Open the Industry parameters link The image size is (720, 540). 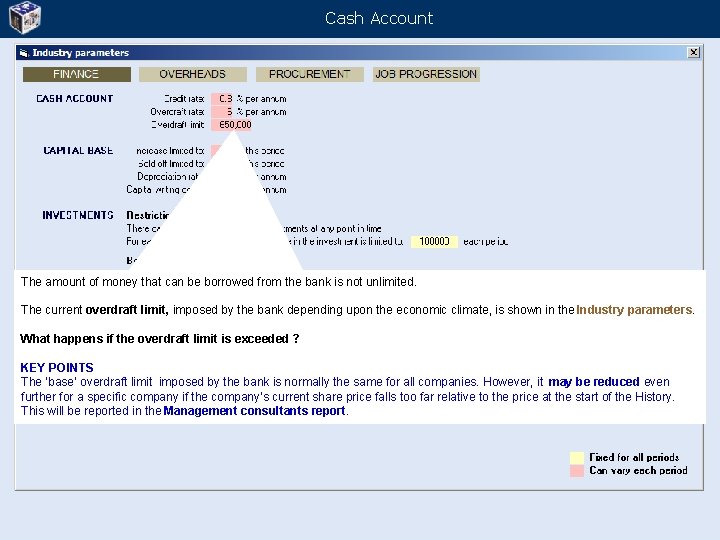pos(634,310)
